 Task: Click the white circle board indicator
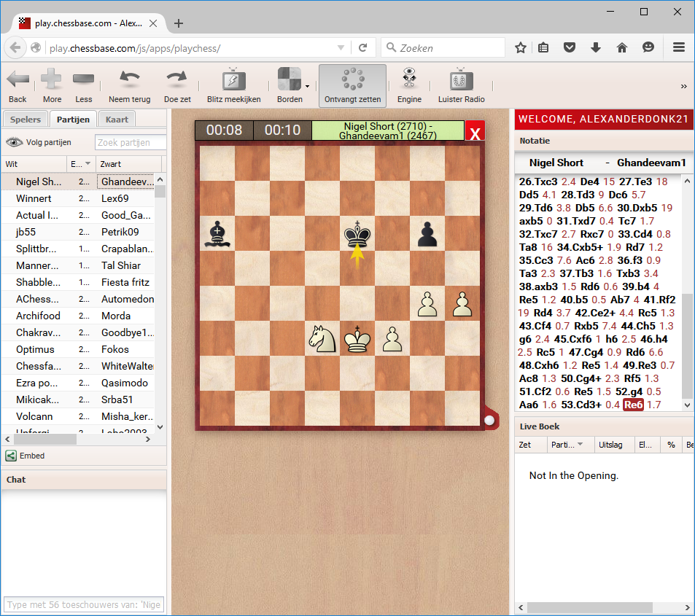[x=489, y=420]
